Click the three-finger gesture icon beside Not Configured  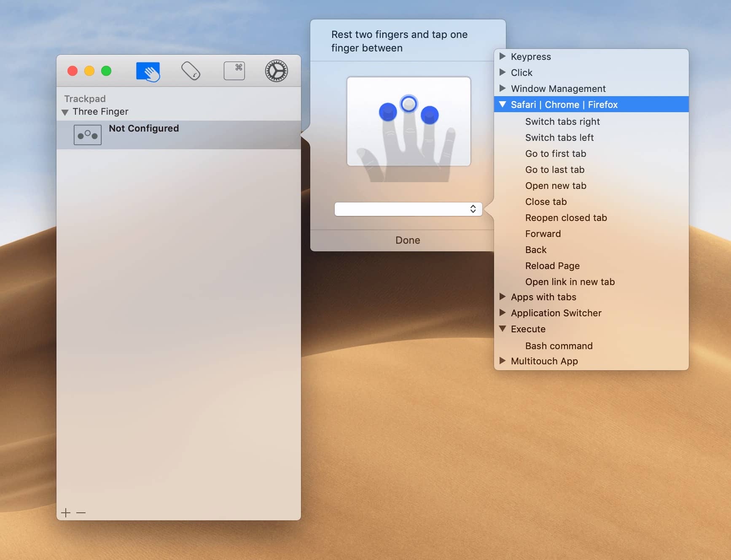pos(88,135)
